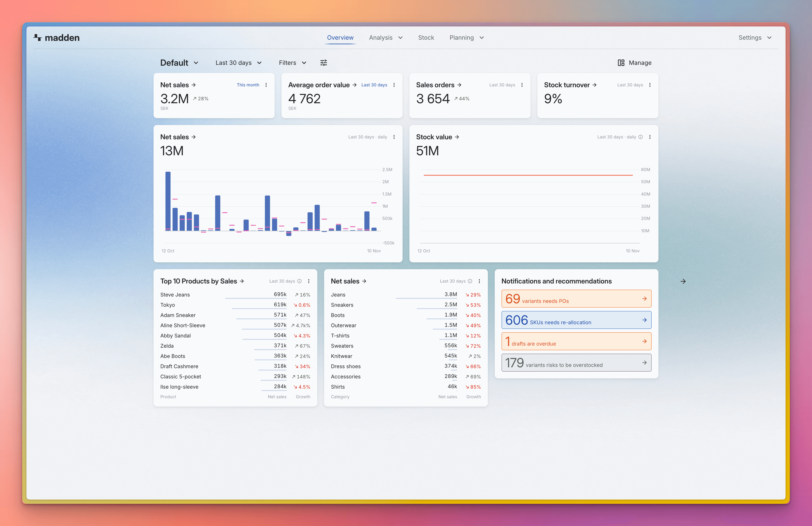The width and height of the screenshot is (812, 526).
Task: Click arrow right of Notifications panel
Action: (x=683, y=281)
